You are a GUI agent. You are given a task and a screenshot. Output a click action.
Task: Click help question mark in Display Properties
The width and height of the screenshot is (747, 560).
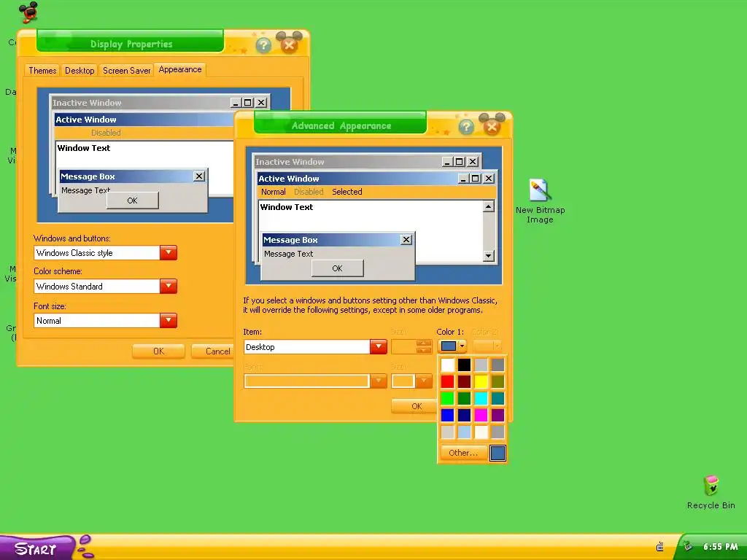tap(263, 45)
